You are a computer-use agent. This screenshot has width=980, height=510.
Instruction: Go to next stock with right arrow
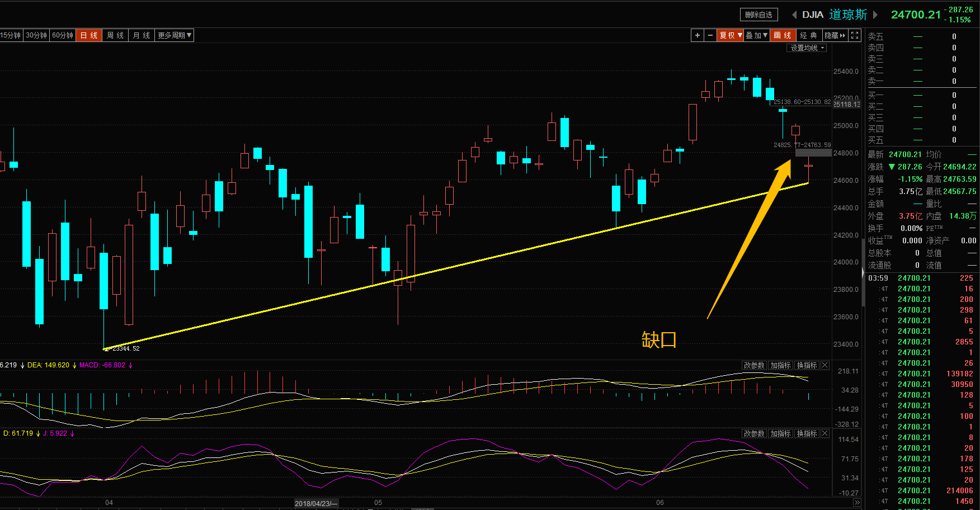click(x=875, y=15)
